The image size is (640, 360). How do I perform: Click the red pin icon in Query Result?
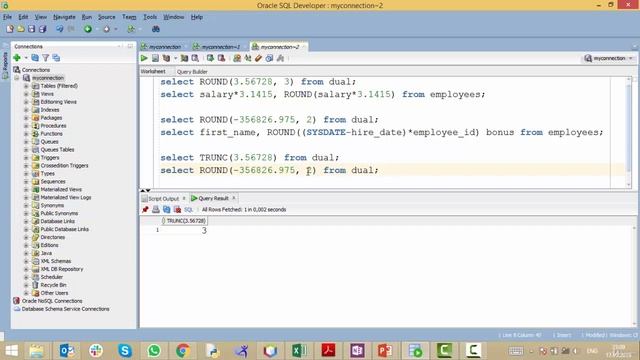pyautogui.click(x=145, y=209)
